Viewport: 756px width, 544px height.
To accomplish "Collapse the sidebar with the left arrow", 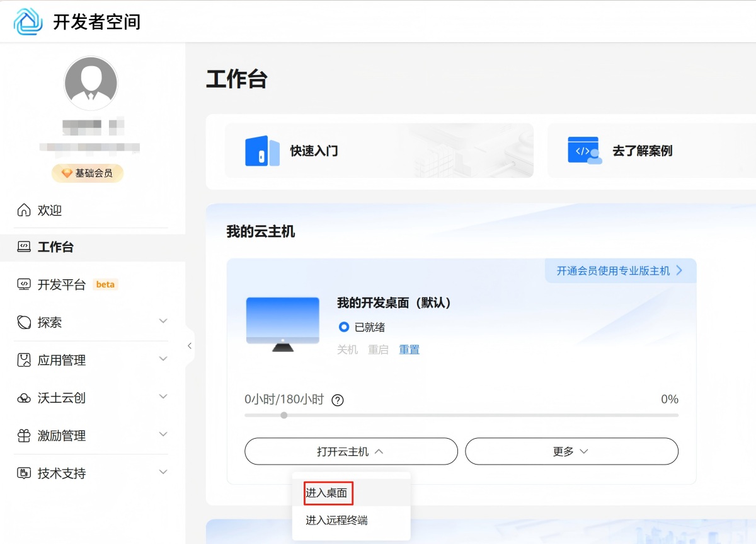I will point(190,345).
